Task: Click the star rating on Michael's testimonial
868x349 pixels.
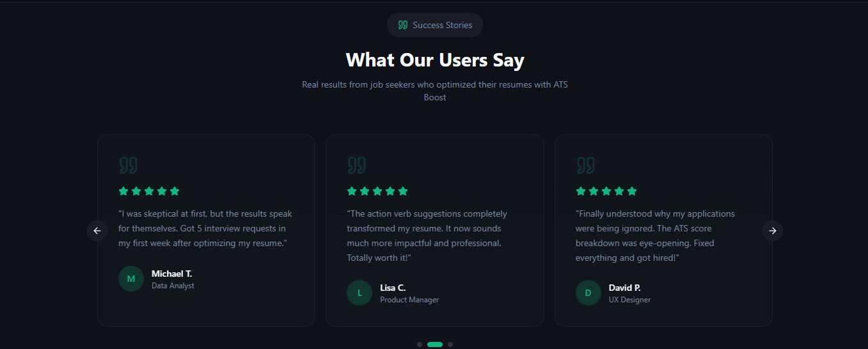Action: [149, 191]
